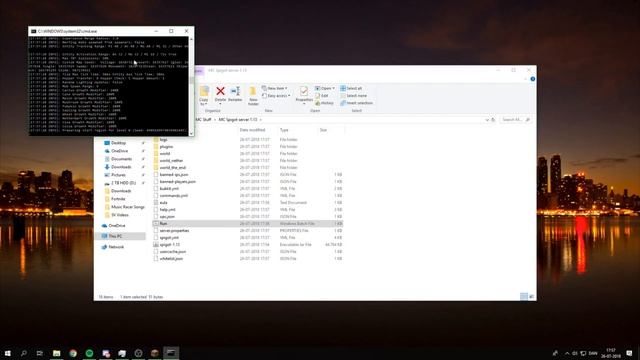Open the Easy access dropdown
The image size is (640, 360).
click(x=276, y=96)
